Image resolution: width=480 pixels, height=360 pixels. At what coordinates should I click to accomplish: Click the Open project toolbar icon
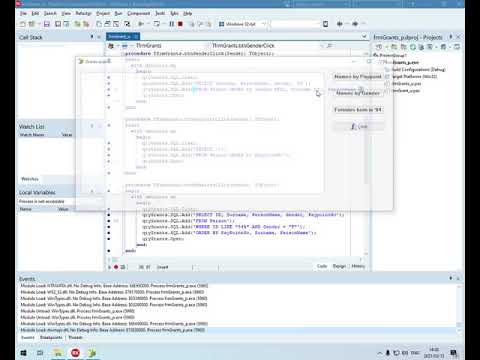(32, 24)
